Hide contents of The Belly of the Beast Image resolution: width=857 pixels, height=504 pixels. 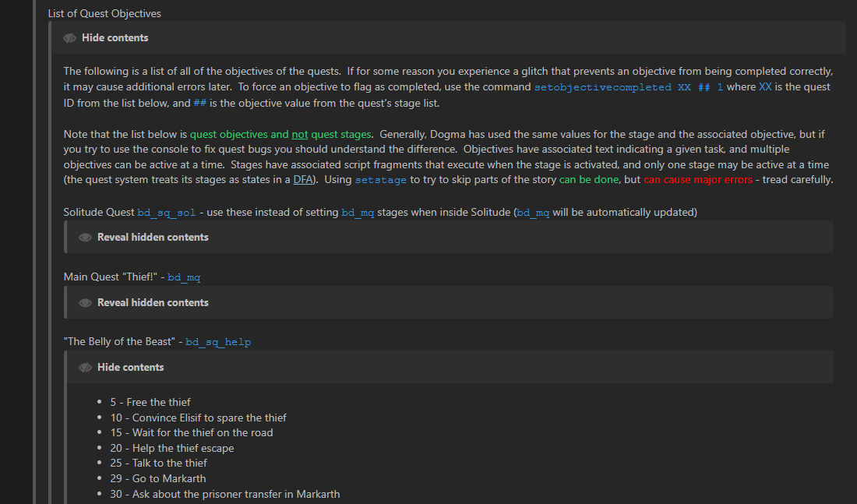pyautogui.click(x=130, y=368)
